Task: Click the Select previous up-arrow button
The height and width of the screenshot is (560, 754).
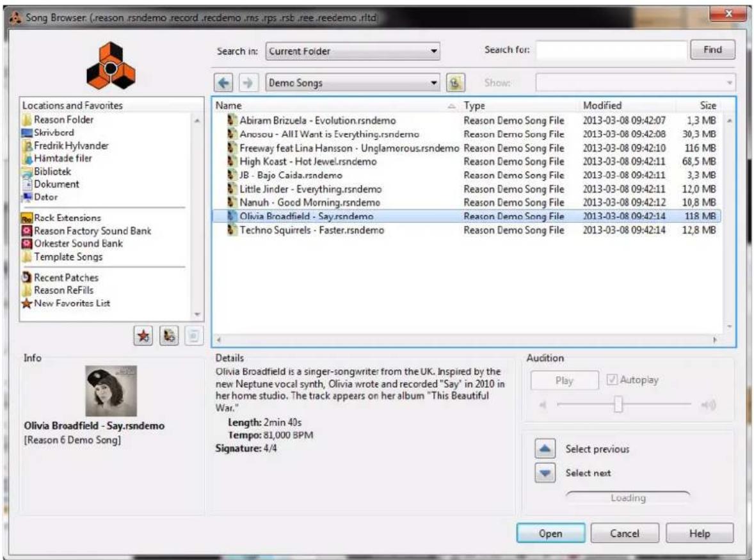Action: coord(545,449)
